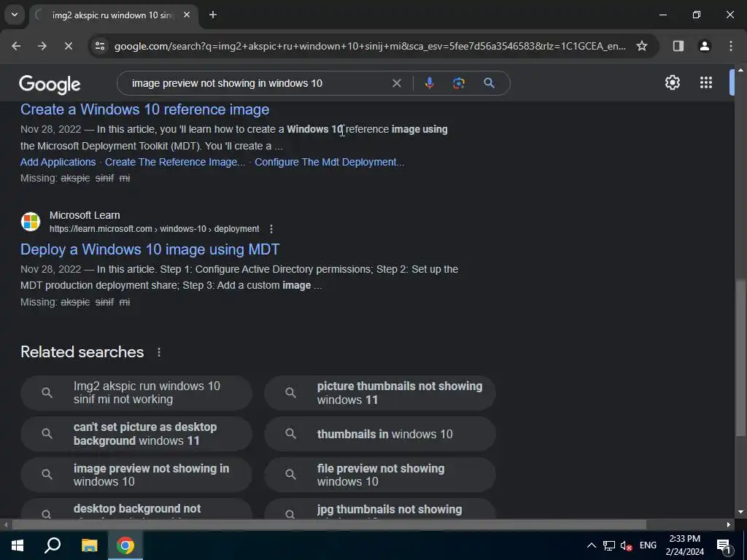Close the img2 akspic tab

tap(187, 15)
